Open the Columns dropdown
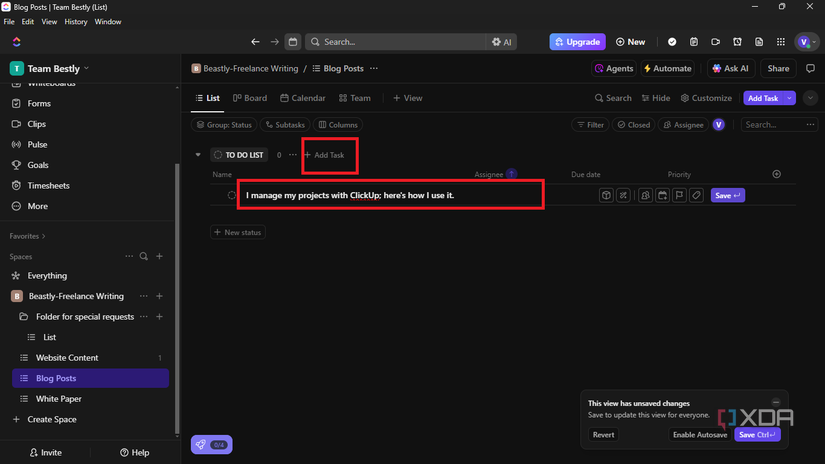This screenshot has height=464, width=825. click(338, 125)
